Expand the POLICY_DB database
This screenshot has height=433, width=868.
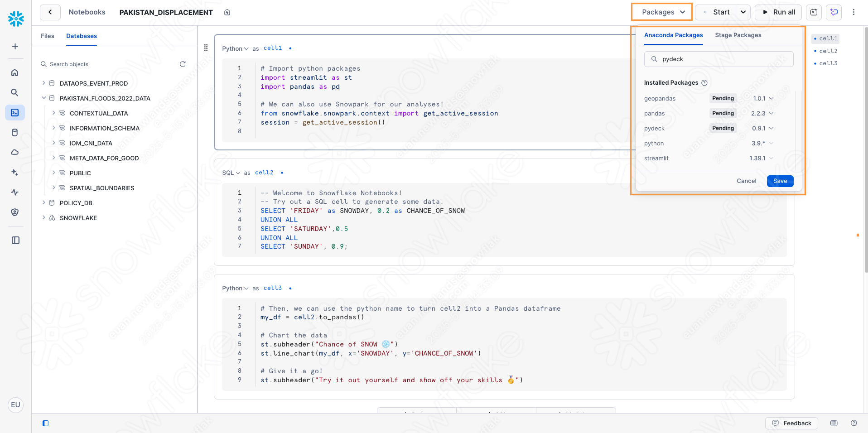pos(43,202)
